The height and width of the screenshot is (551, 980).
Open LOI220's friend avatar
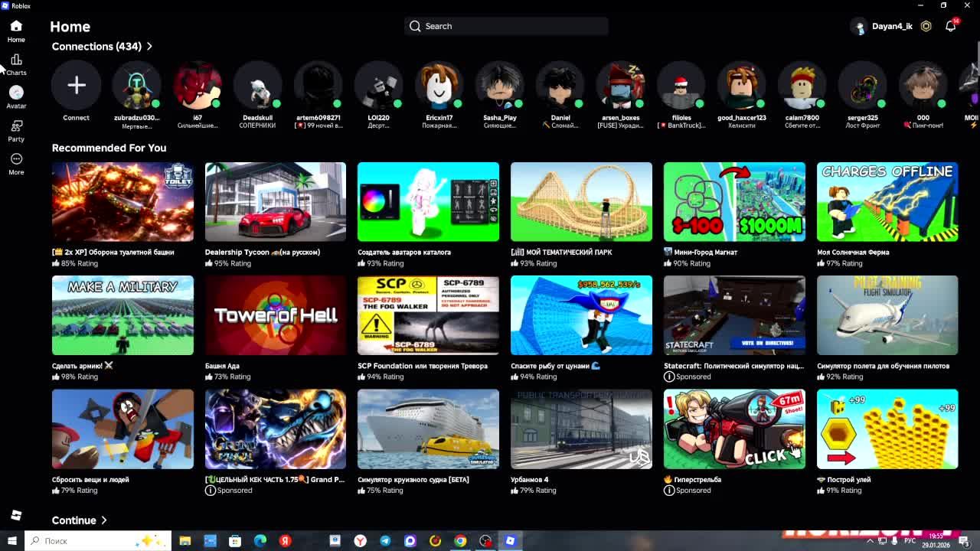click(x=378, y=85)
